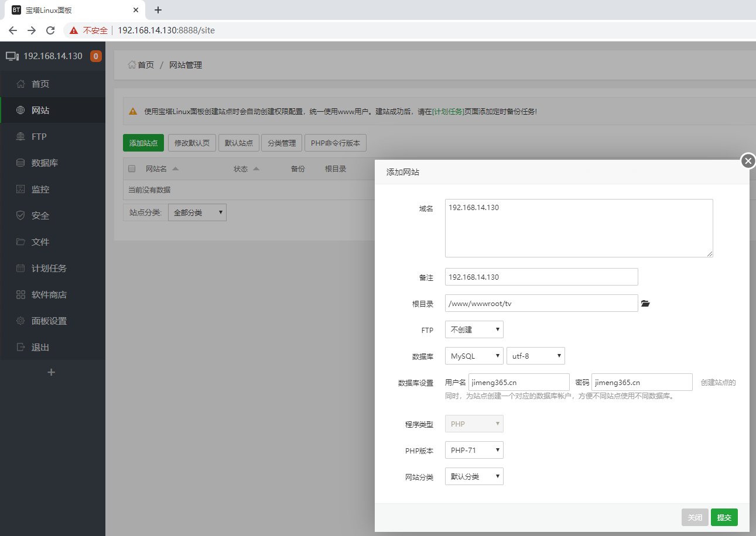Select the MySQL database type dropdown
756x536 pixels.
[474, 356]
